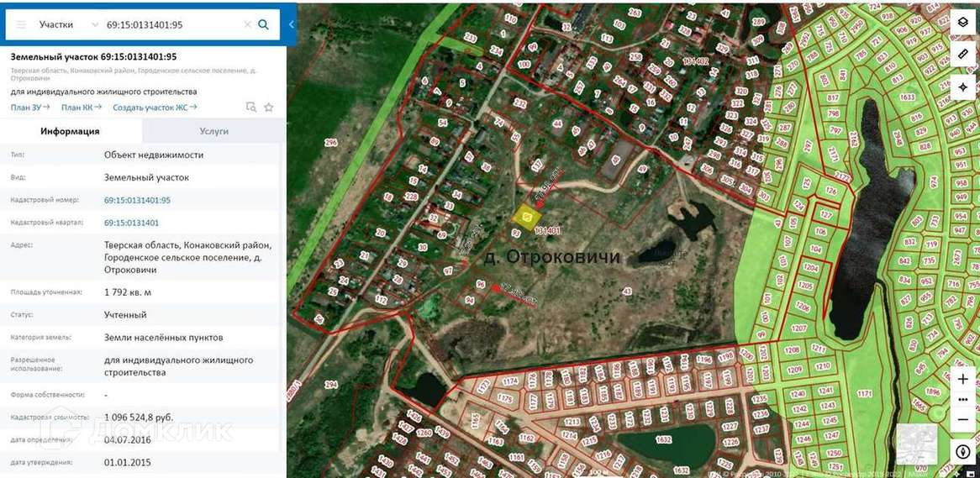Open the hamburger menu in the search bar
The height and width of the screenshot is (478, 980).
tap(21, 24)
